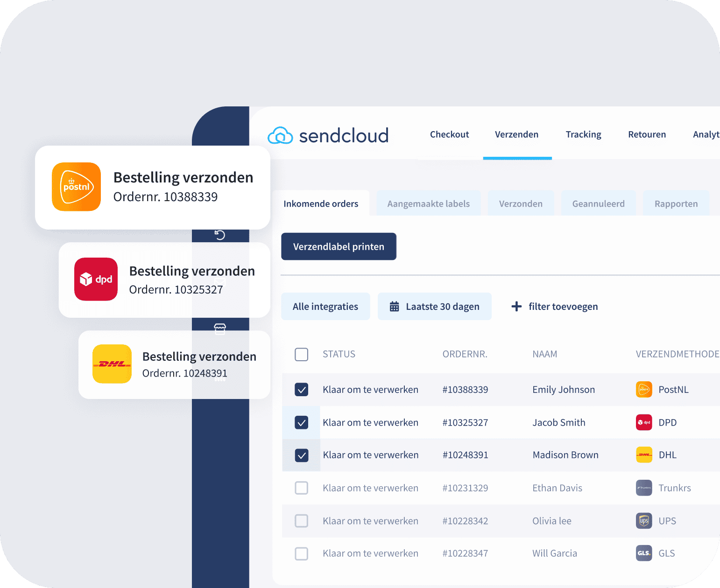Click Trunkrs carrier icon in Ethan Davis row

[x=644, y=488]
